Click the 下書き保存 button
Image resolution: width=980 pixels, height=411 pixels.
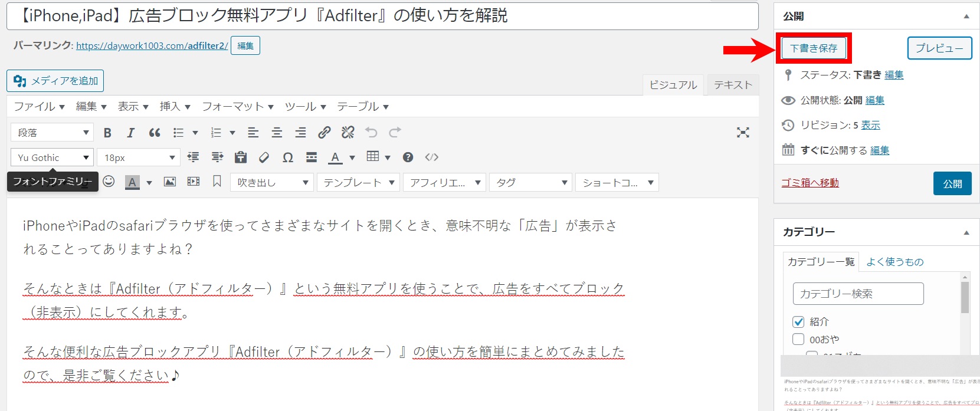pyautogui.click(x=814, y=48)
